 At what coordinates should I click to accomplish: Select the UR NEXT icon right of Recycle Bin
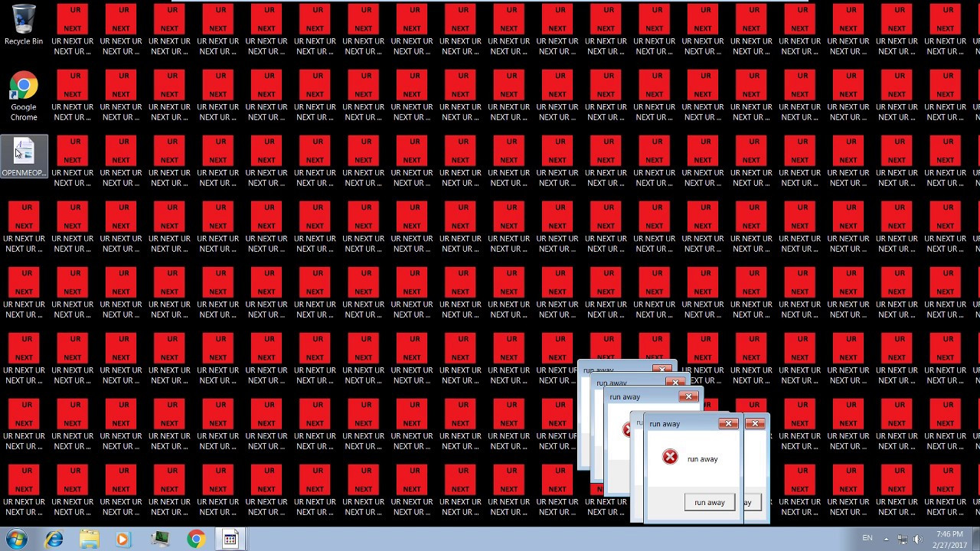click(73, 31)
